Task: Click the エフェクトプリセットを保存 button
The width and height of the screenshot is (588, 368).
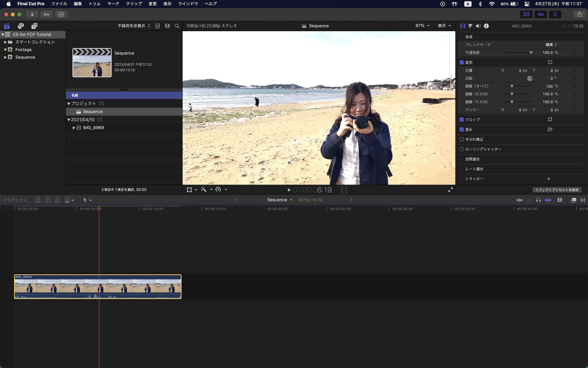Action: click(557, 190)
